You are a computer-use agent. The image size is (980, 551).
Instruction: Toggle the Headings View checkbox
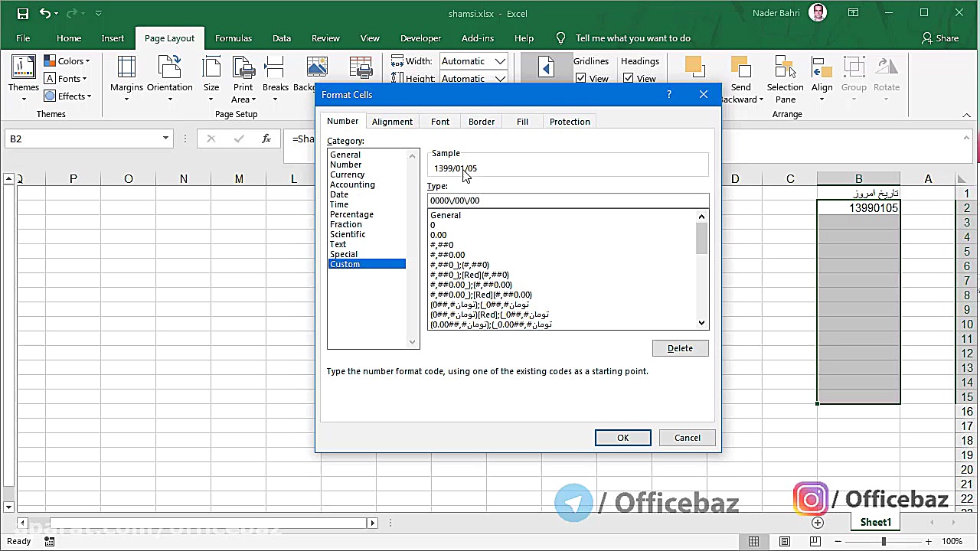pos(629,78)
